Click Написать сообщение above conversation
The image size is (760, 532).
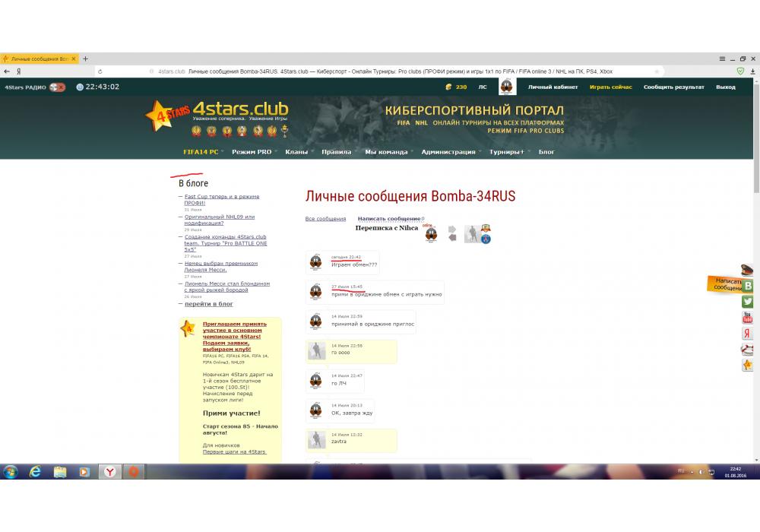(x=389, y=219)
